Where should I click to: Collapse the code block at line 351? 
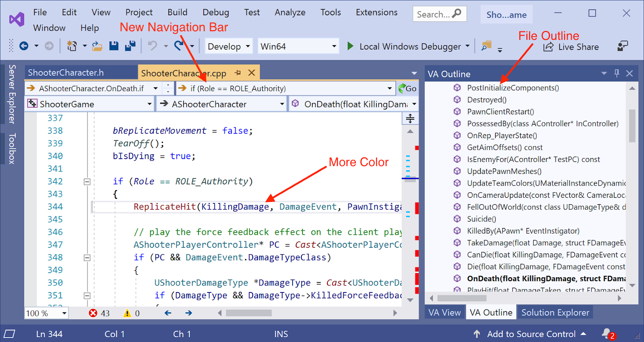[x=87, y=296]
